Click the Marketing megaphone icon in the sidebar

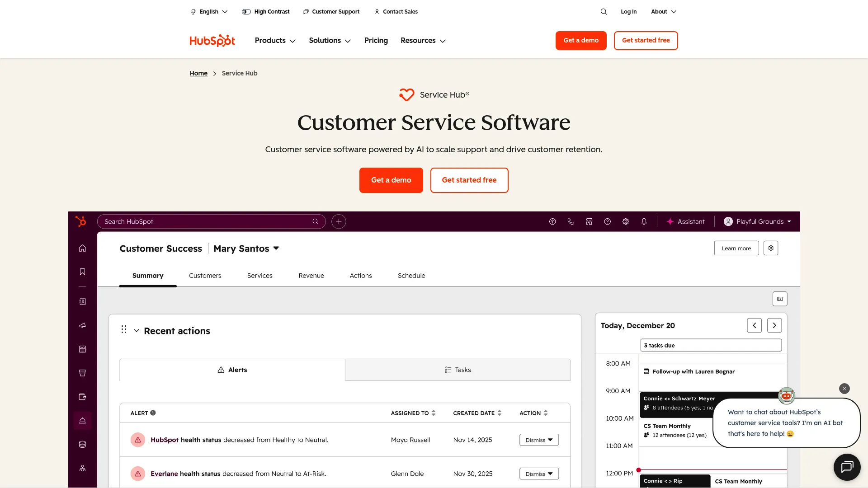coord(82,325)
